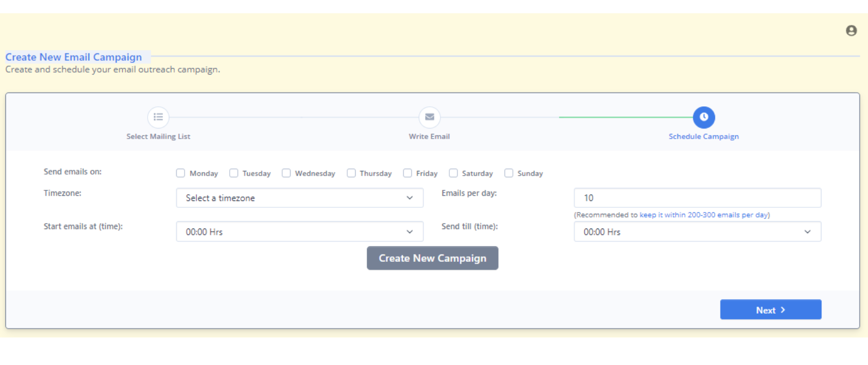Click the Schedule Campaign clock step icon
Viewport: 868px width, 365px height.
click(x=703, y=117)
